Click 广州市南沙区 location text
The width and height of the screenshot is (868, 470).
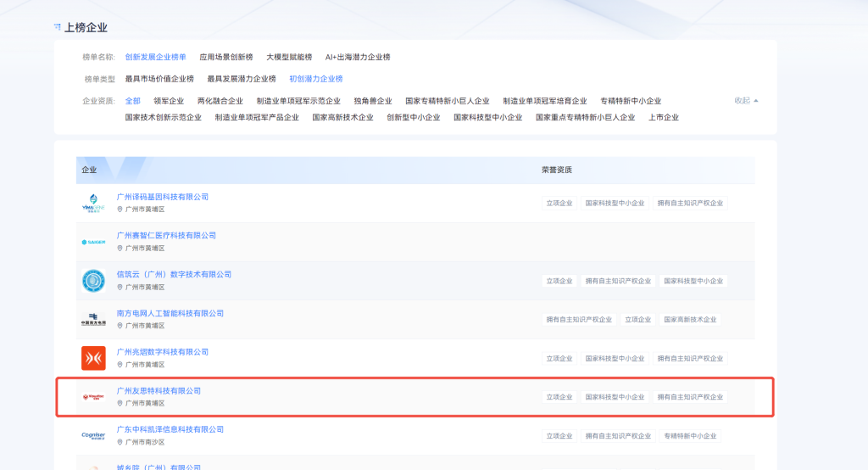145,442
